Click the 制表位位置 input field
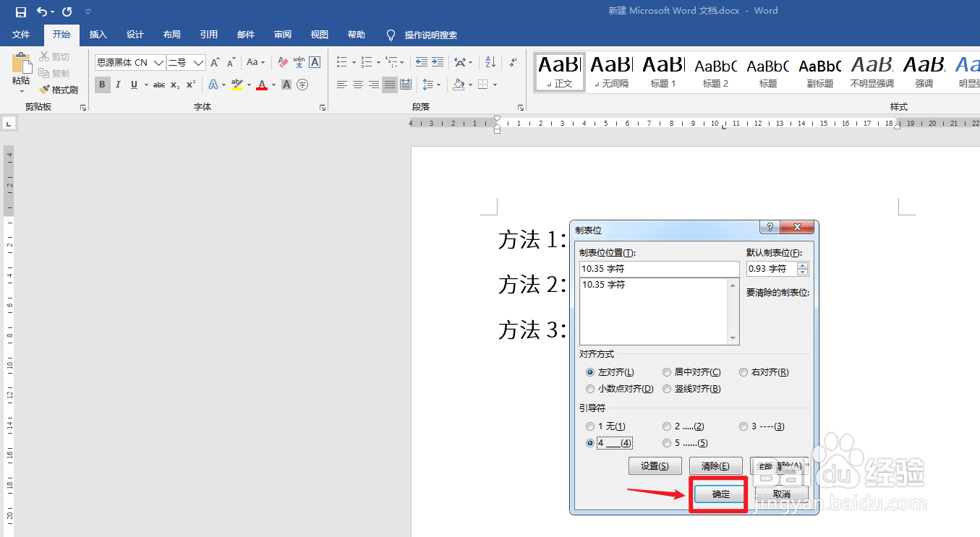 click(659, 269)
